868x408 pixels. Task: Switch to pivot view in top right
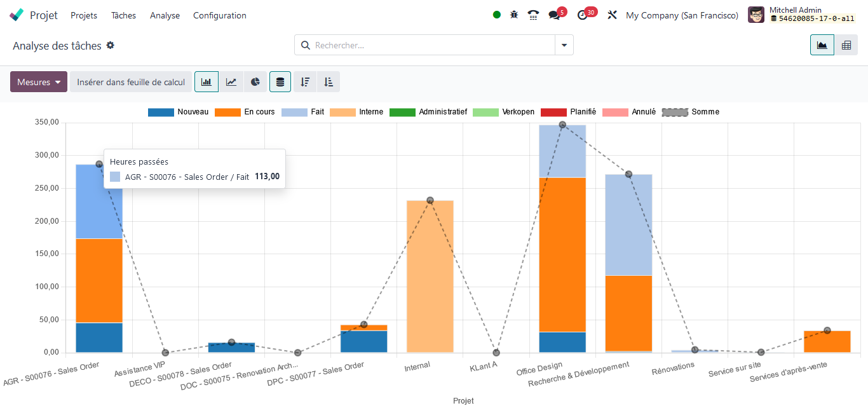pos(846,45)
